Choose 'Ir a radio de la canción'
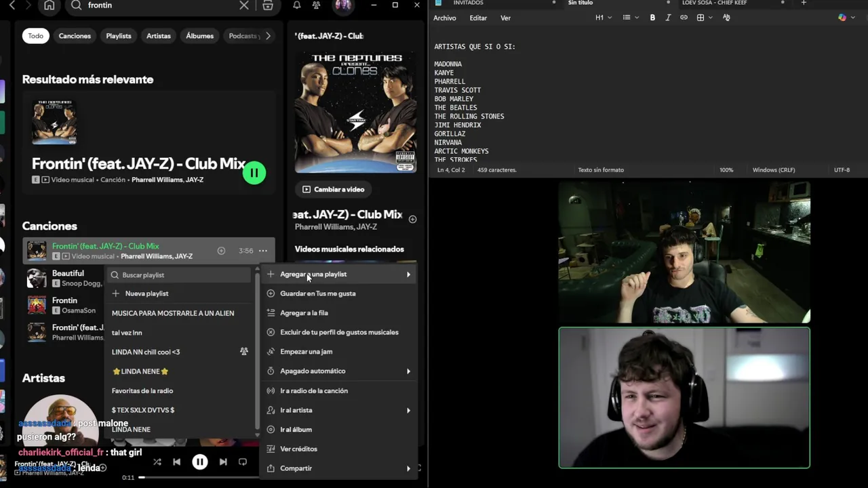The image size is (868, 488). (339, 390)
